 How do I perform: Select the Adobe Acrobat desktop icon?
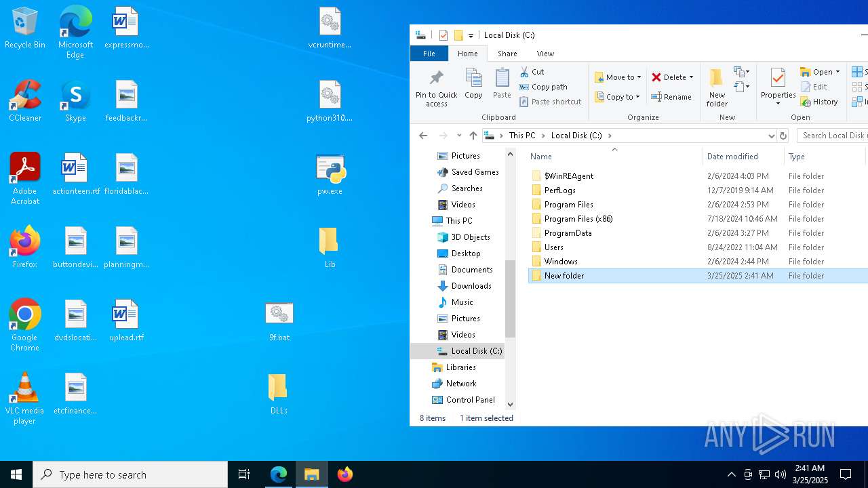(25, 179)
